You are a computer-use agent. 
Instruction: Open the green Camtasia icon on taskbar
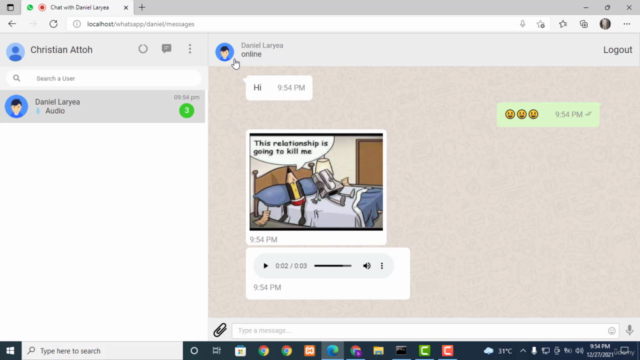(424, 351)
